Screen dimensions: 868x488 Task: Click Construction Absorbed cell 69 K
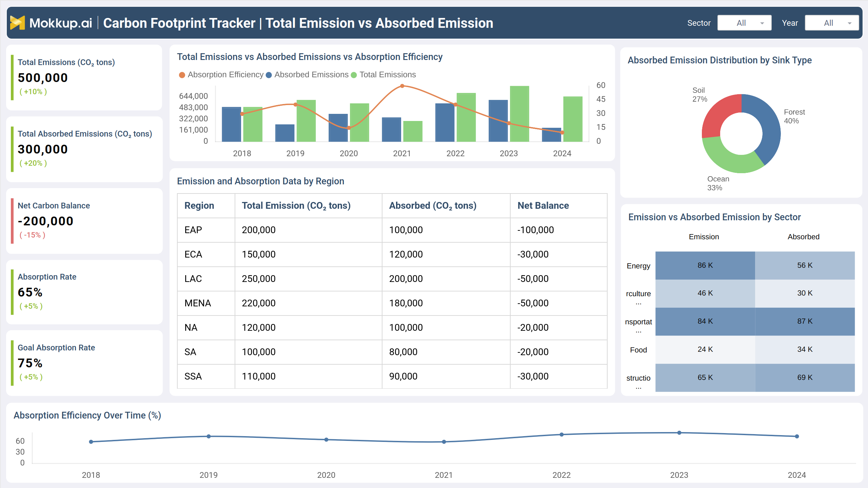click(x=805, y=378)
